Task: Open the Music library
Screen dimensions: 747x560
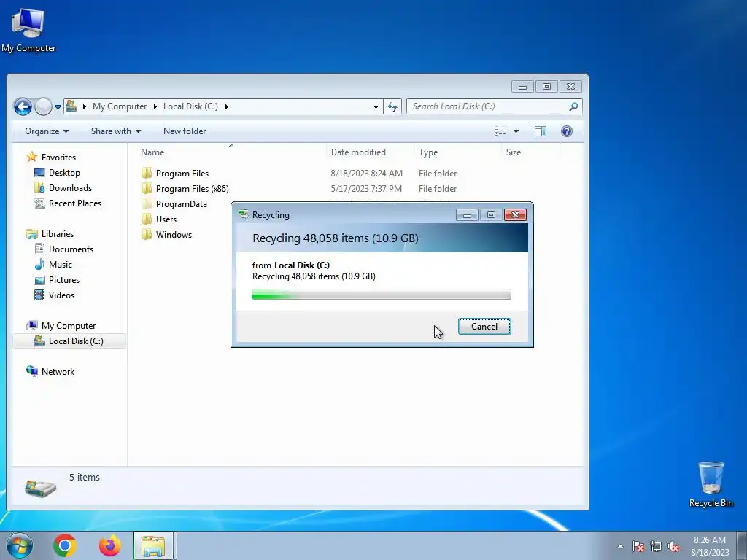Action: (60, 264)
